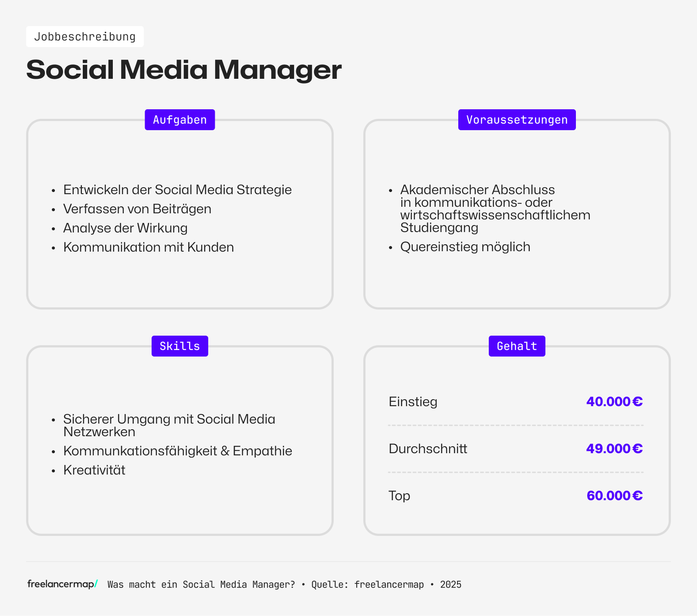Select the Voraussetzungen section label
Viewport: 697px width, 616px height.
(x=517, y=120)
